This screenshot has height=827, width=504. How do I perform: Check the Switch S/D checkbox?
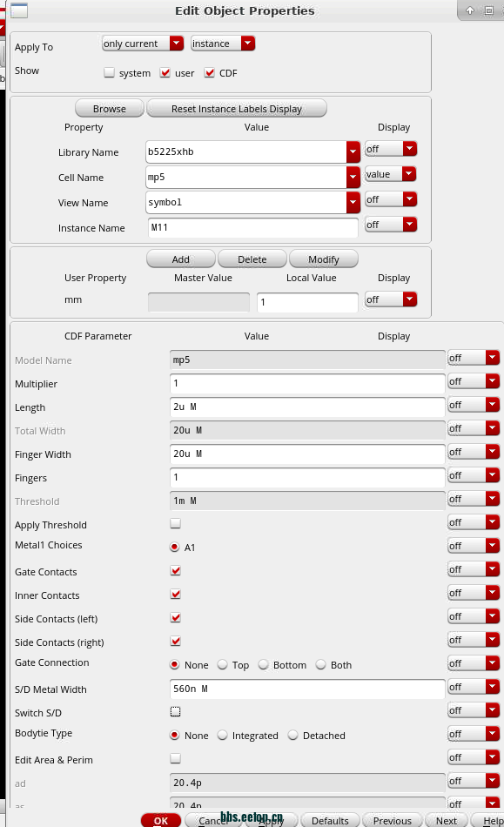click(x=176, y=711)
